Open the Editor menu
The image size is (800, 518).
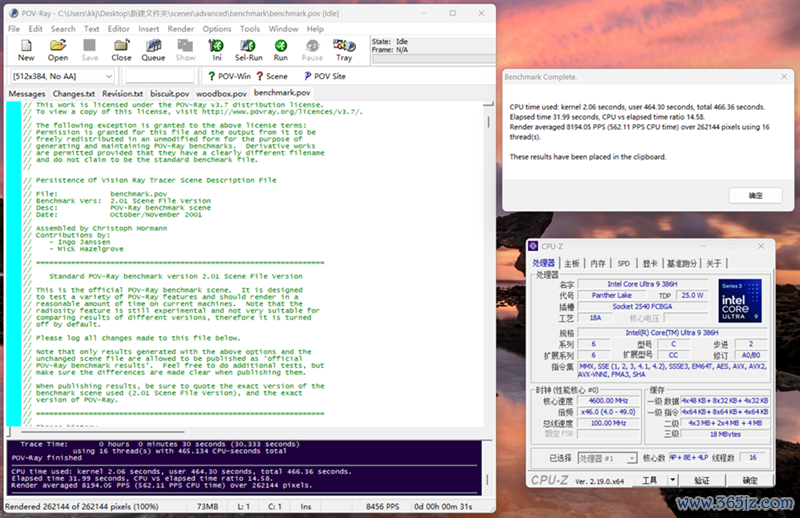click(x=118, y=29)
